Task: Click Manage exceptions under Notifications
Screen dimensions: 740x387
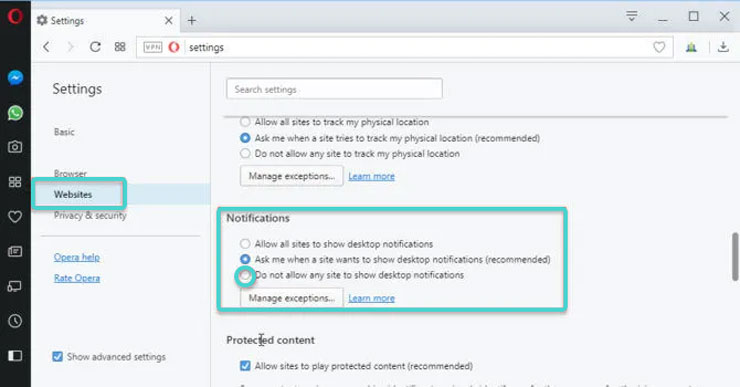Action: click(292, 298)
